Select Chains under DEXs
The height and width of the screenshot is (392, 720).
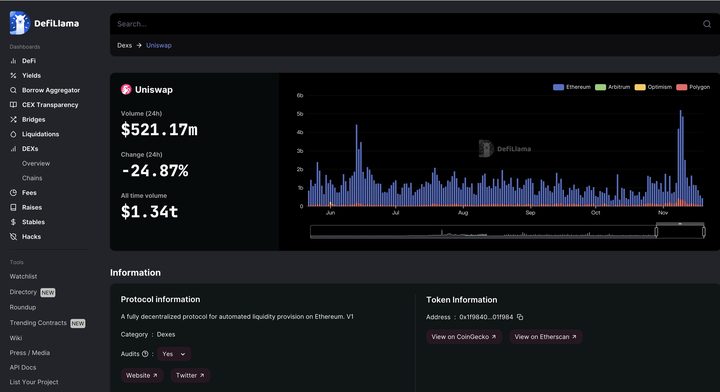coord(32,178)
